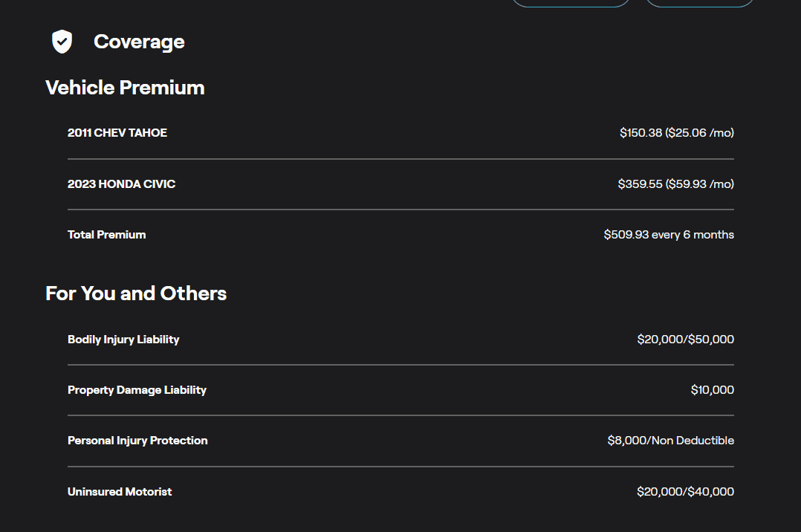Click the $8,000/Non Deductible value
The height and width of the screenshot is (532, 801).
click(670, 441)
